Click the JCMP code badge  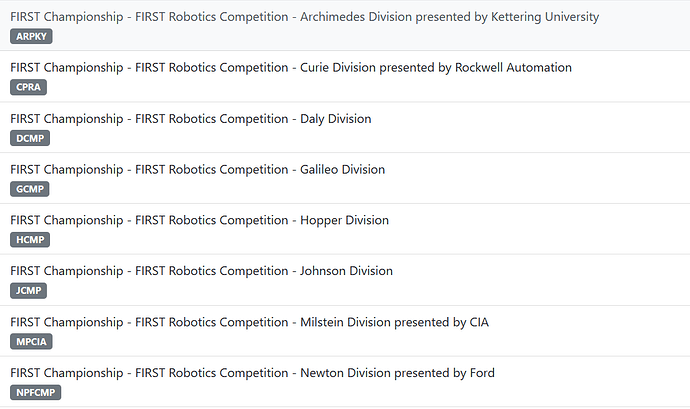pyautogui.click(x=28, y=291)
